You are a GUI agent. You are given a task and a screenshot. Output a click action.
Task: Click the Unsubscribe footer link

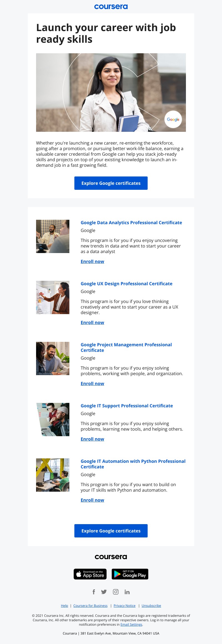(x=151, y=606)
